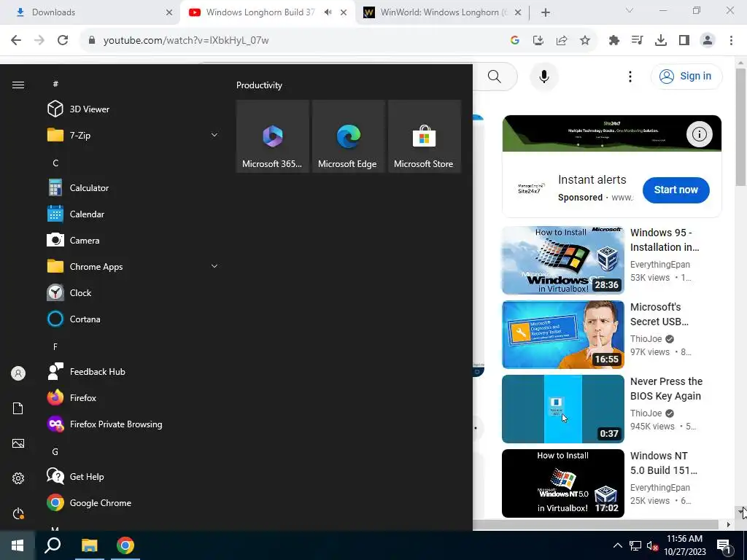The width and height of the screenshot is (747, 560).
Task: Open the muted volume tray icon
Action: [x=652, y=545]
